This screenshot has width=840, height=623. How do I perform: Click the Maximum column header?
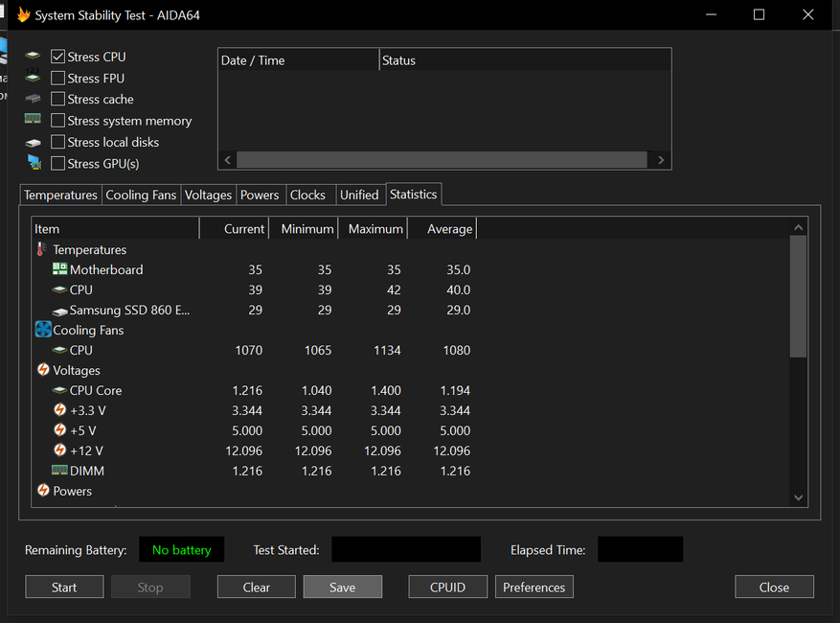(375, 229)
